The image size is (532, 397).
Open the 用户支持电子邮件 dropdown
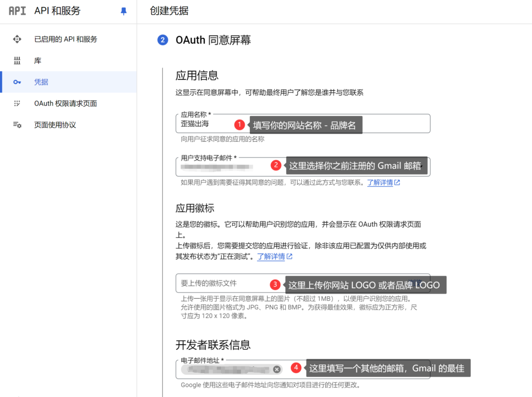coord(303,167)
